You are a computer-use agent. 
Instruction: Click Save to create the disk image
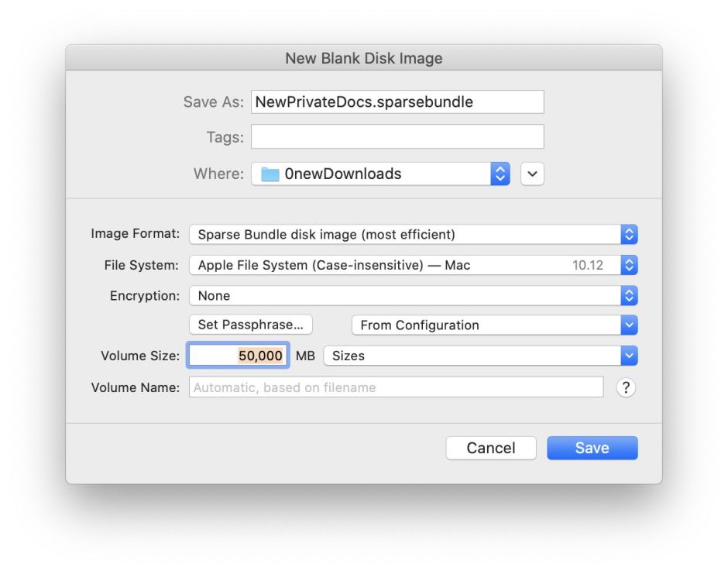tap(592, 448)
